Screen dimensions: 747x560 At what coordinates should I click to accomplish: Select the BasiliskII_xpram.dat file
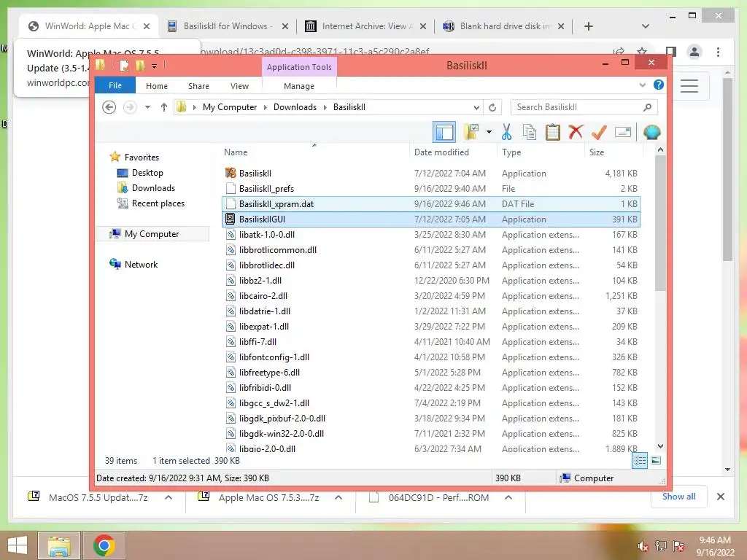pos(430,204)
